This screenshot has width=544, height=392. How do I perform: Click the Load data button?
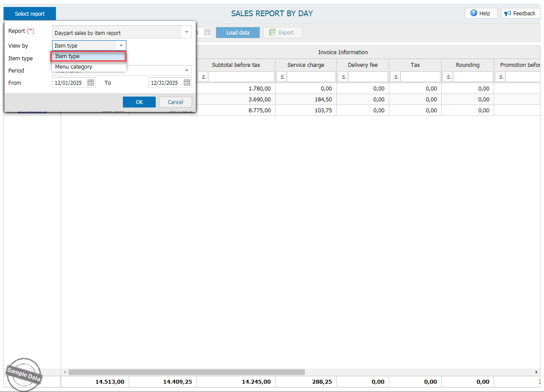tap(237, 33)
